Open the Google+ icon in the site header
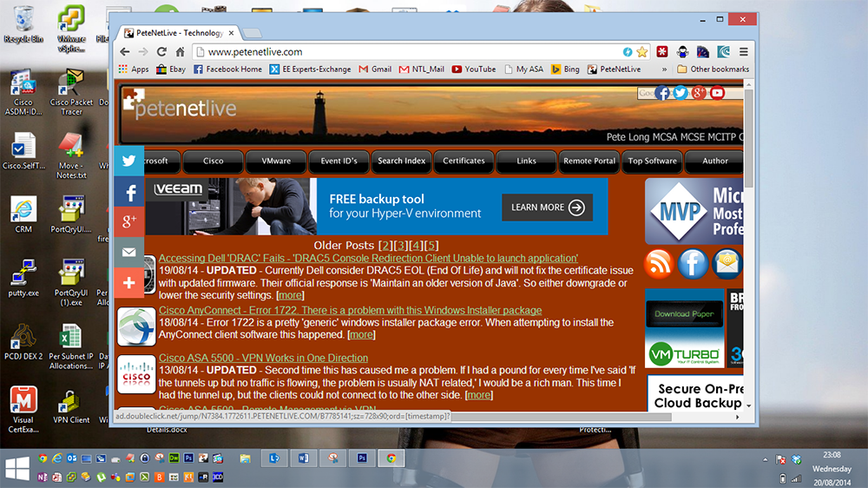Viewport: 868px width, 488px height. click(x=699, y=93)
